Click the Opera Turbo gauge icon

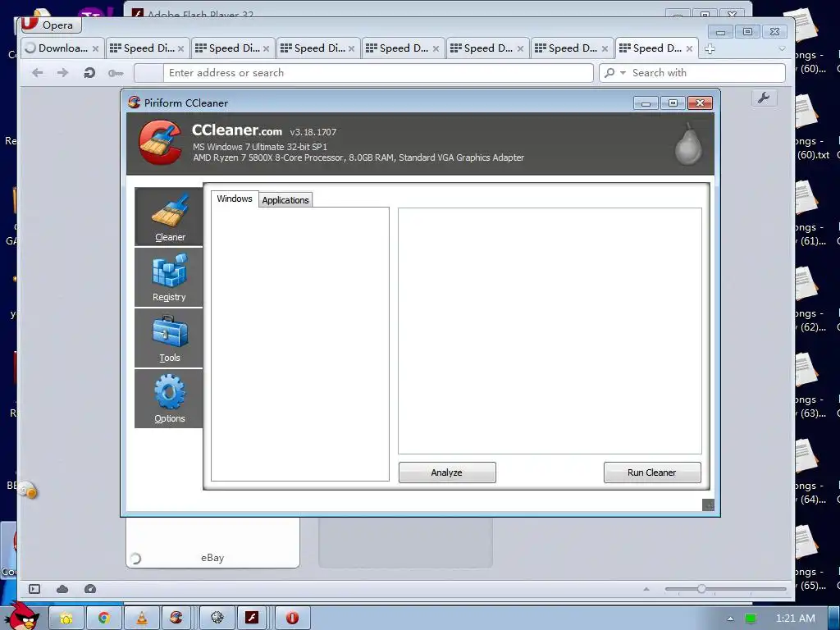click(90, 589)
